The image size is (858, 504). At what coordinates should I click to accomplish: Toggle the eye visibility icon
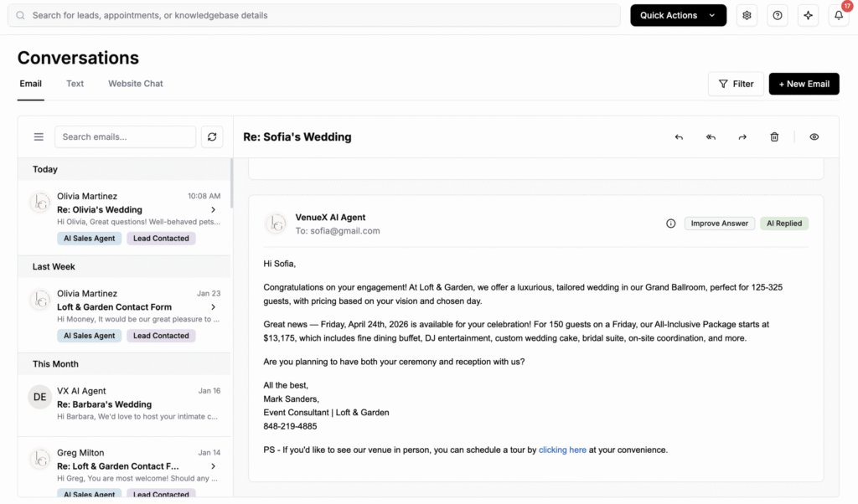click(x=814, y=137)
